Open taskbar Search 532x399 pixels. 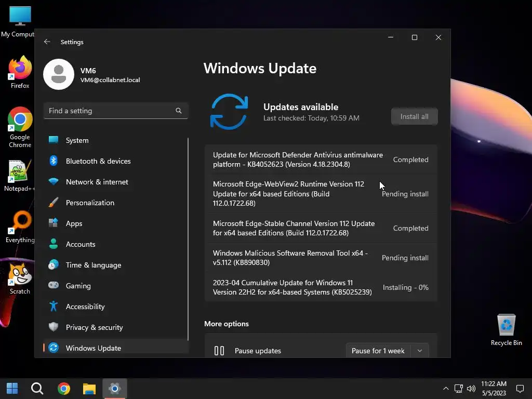click(37, 388)
